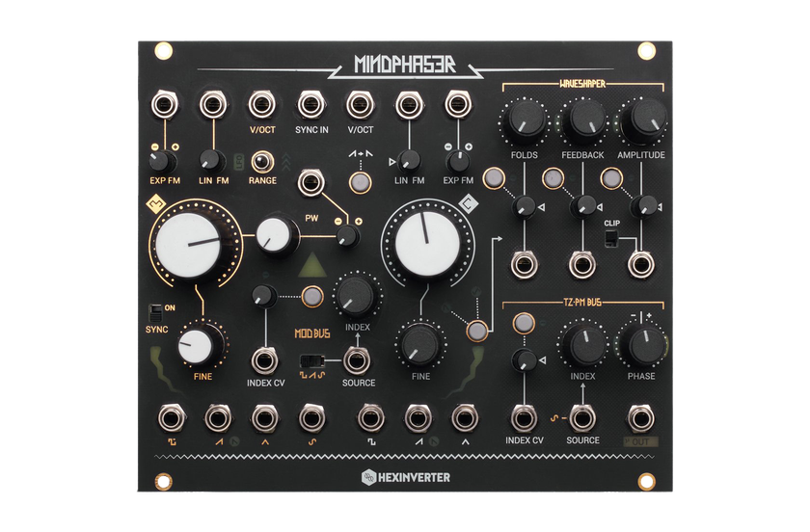Click the Hexinverter logo at bottom

tap(404, 477)
